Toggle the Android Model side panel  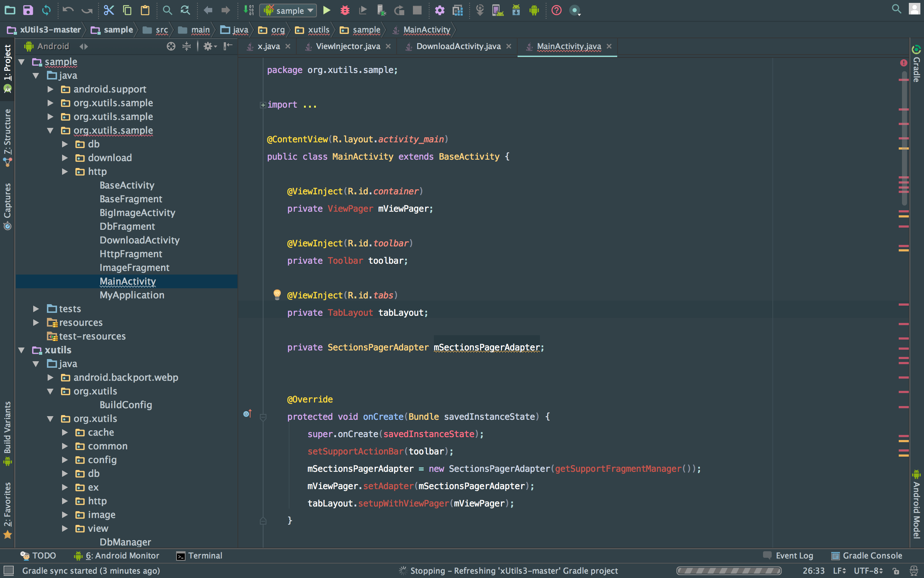(916, 504)
